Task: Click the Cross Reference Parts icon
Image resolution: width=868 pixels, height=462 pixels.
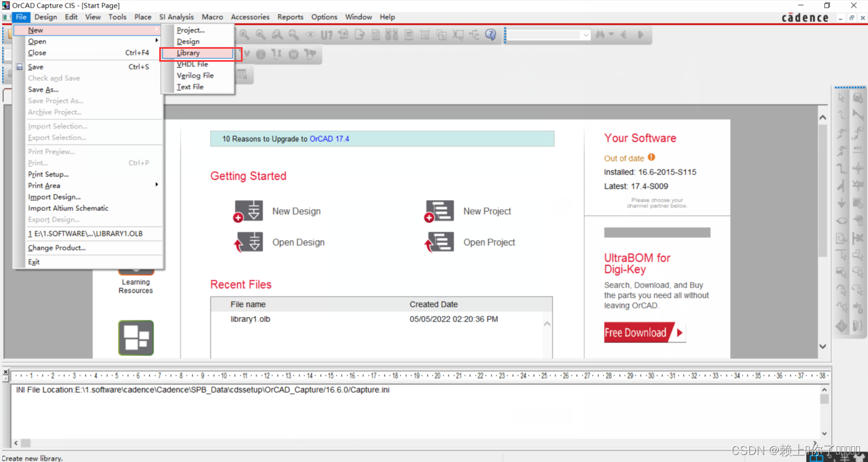Action: click(392, 35)
